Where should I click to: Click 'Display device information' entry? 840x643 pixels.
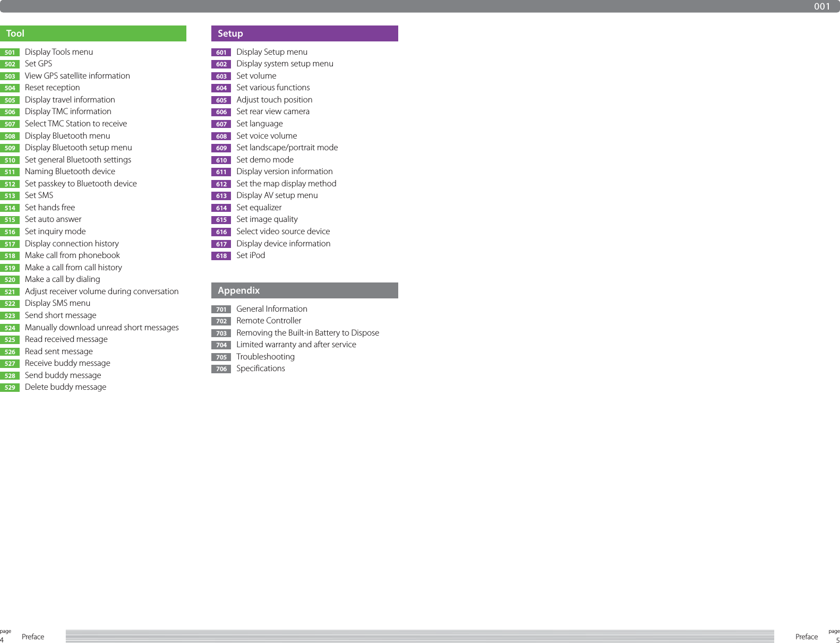tap(284, 244)
